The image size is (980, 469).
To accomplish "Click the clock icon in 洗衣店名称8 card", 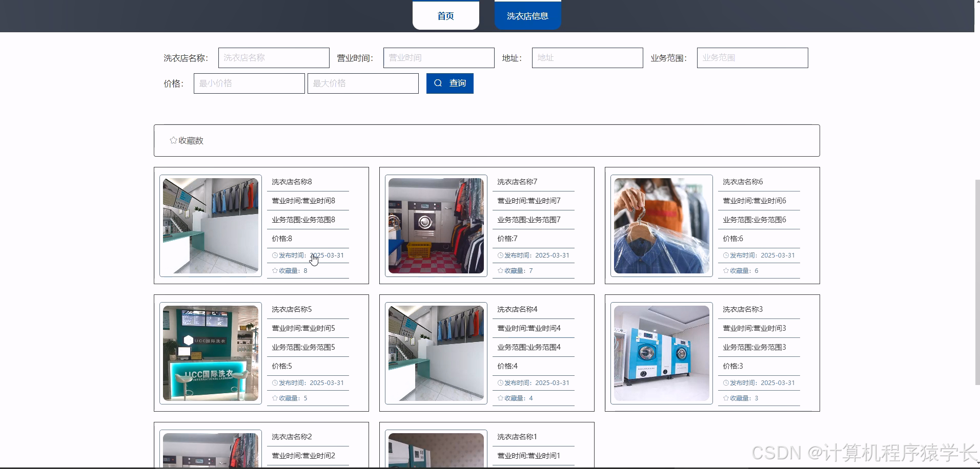I will coord(275,255).
